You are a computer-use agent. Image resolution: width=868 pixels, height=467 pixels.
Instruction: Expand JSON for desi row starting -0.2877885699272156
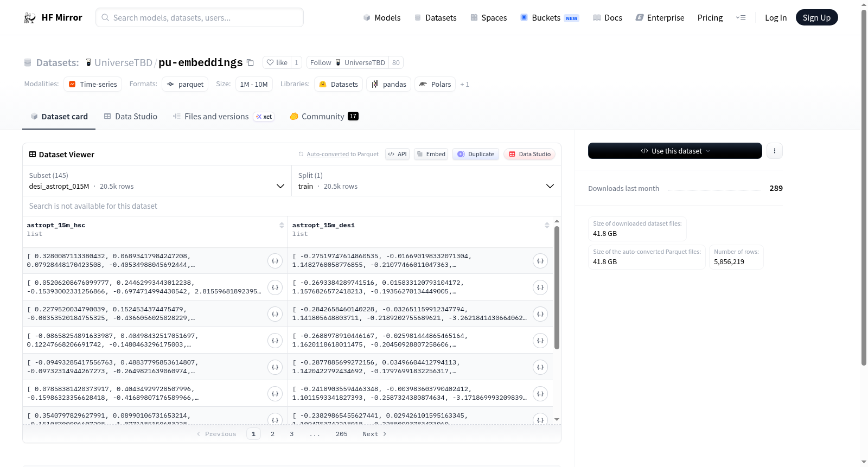pyautogui.click(x=540, y=367)
